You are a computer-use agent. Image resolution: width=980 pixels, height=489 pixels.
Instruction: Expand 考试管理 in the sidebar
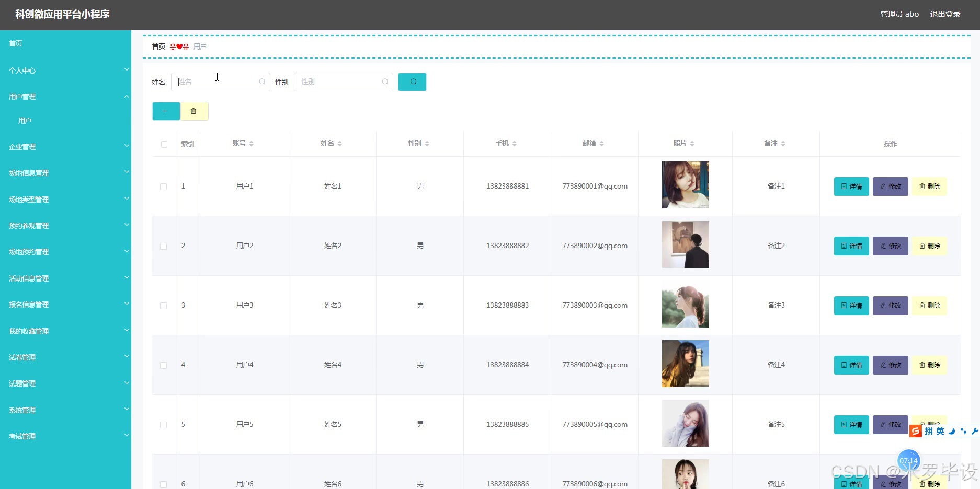tap(65, 436)
